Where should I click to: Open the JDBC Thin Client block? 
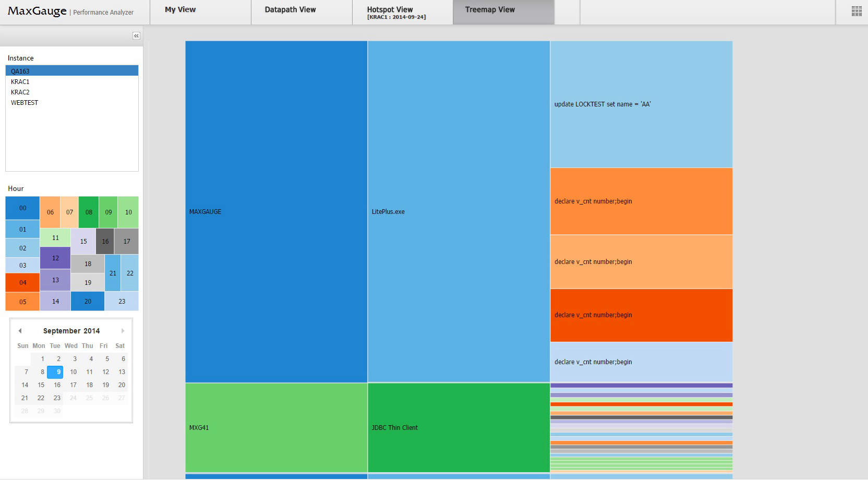click(x=459, y=428)
